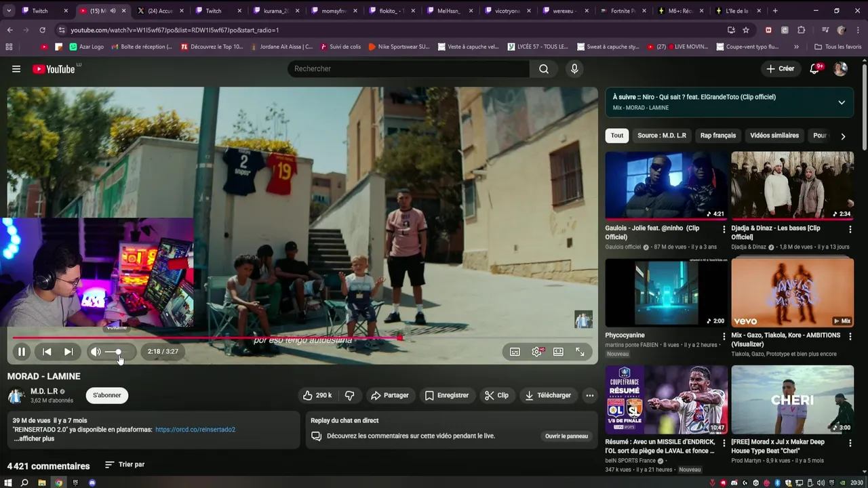Open the chat replay with Ouvrir le panneau
Image resolution: width=868 pixels, height=488 pixels.
click(x=566, y=436)
